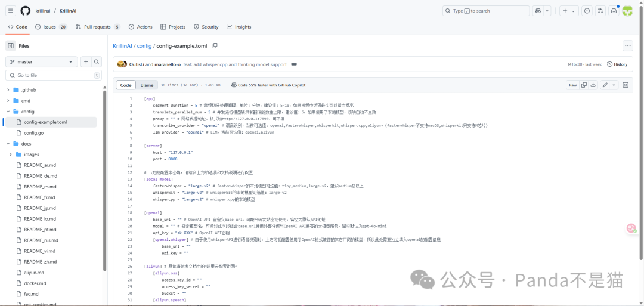
Task: Copy raw file contents icon
Action: [x=584, y=85]
